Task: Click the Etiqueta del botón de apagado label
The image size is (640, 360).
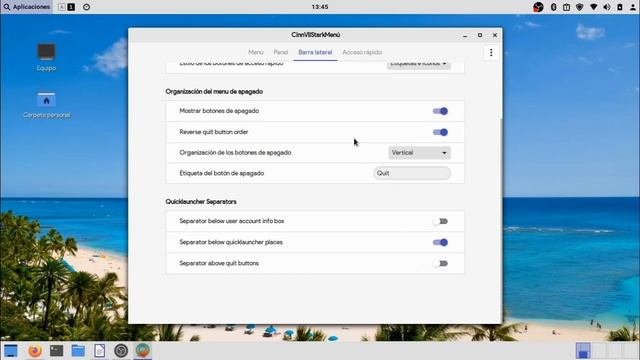Action: 222,173
